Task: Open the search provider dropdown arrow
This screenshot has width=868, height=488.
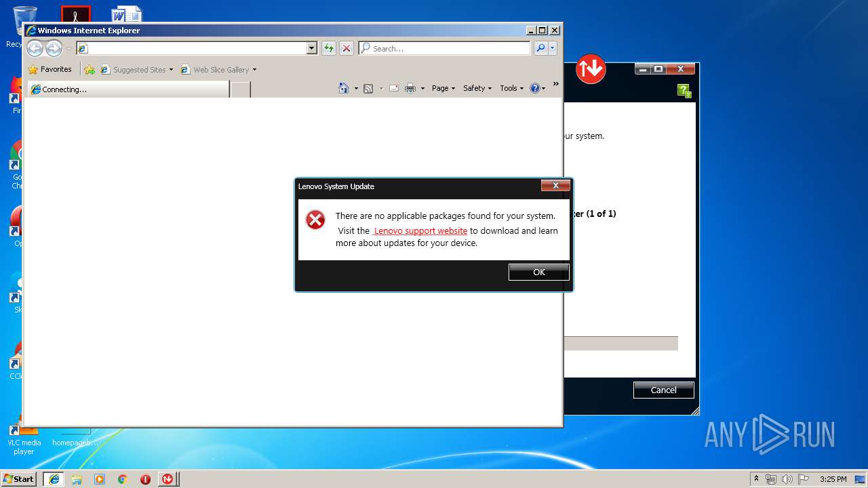Action: tap(553, 48)
